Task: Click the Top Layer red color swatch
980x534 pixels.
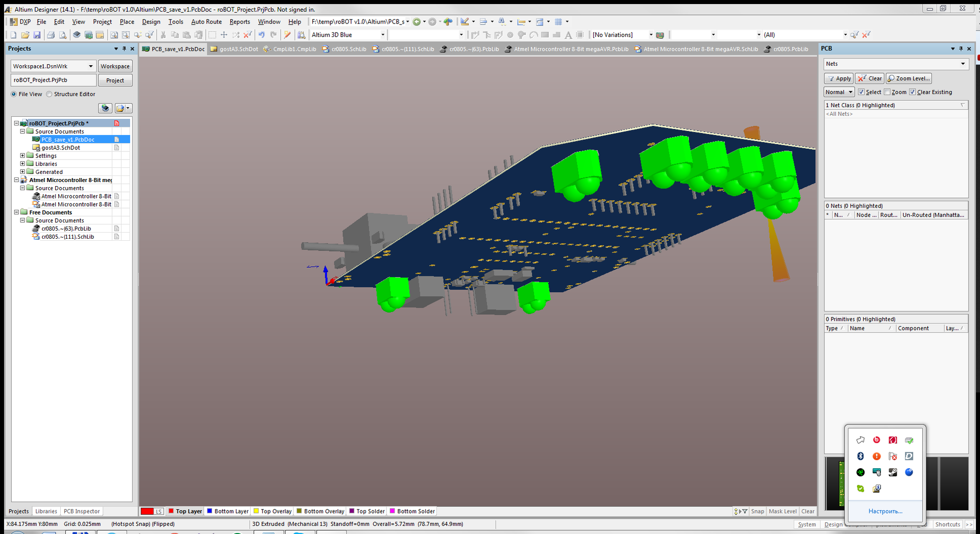Action: pos(171,511)
